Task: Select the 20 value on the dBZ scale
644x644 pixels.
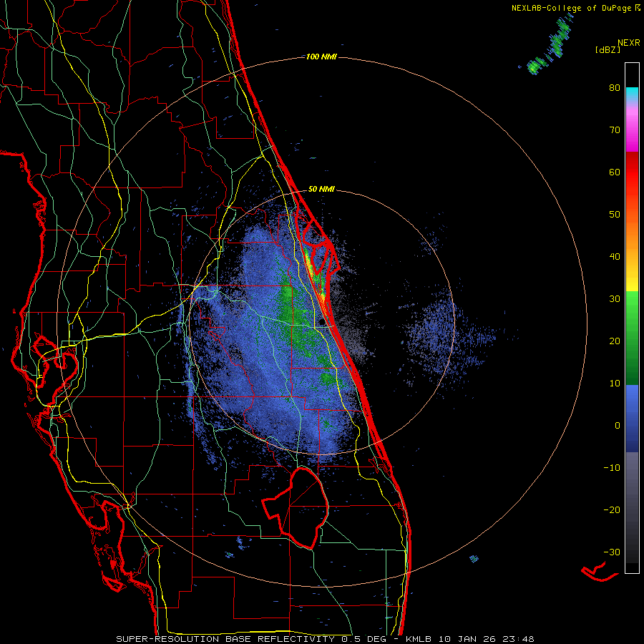Action: 615,341
